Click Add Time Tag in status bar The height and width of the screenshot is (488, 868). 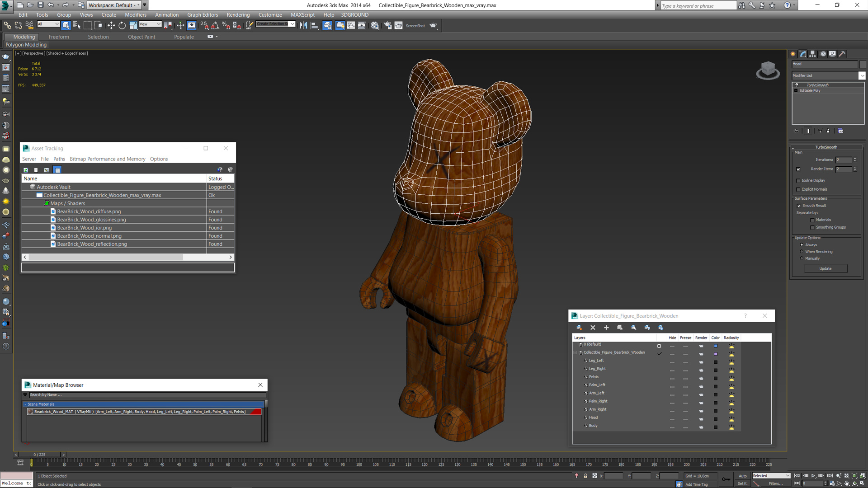click(x=696, y=484)
